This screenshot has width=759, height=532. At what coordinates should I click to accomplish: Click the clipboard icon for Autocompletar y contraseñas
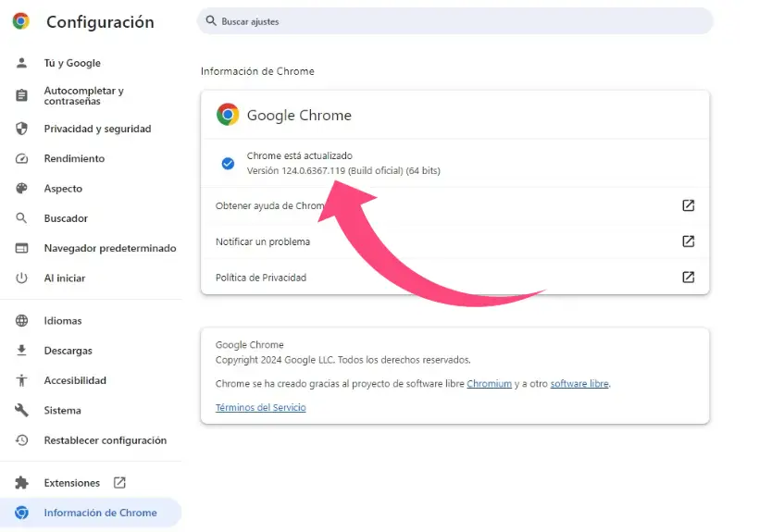[x=21, y=95]
